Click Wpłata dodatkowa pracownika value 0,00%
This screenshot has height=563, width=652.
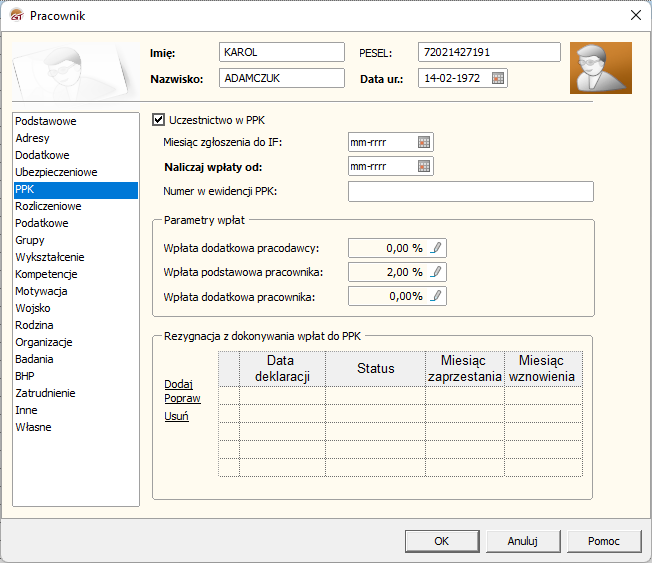click(x=406, y=296)
